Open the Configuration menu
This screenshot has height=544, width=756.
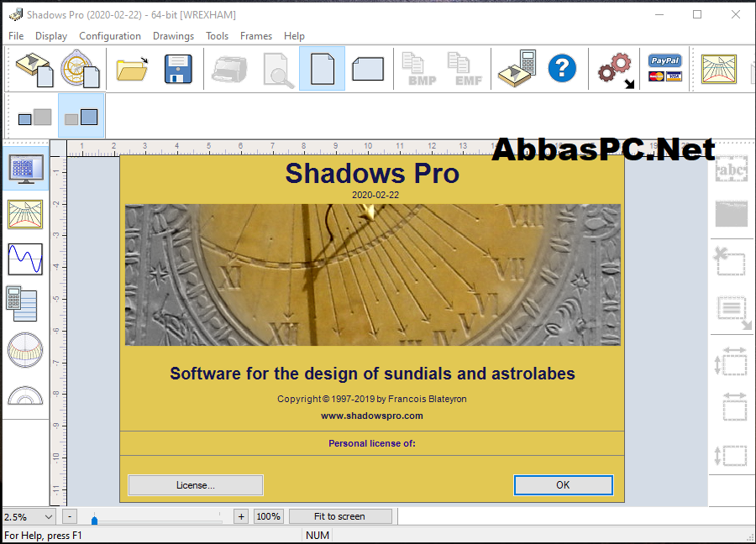coord(110,36)
